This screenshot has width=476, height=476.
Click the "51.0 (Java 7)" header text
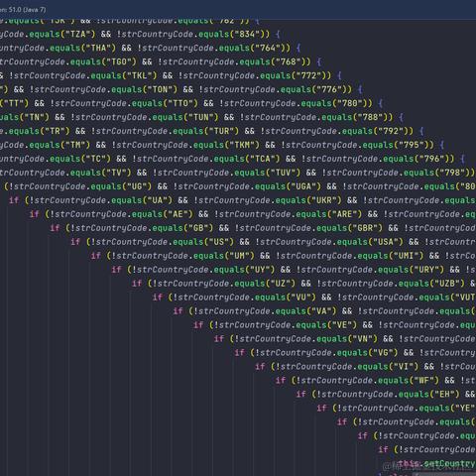pyautogui.click(x=28, y=10)
